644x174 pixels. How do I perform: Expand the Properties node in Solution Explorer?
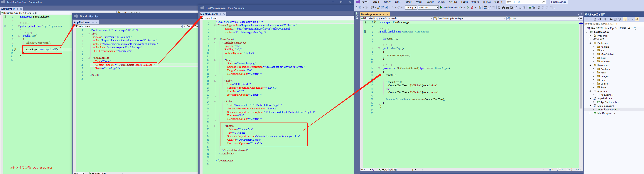click(590, 36)
